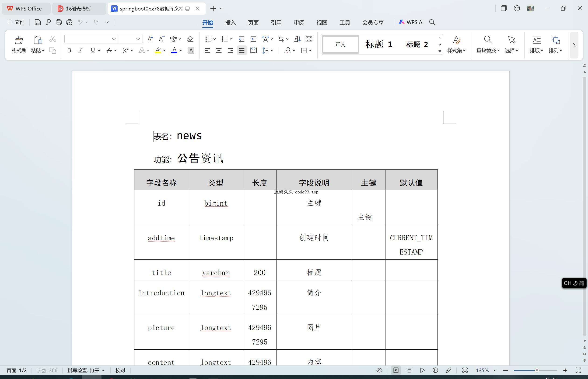Open the search magnifier next to WPS AI

(x=432, y=22)
